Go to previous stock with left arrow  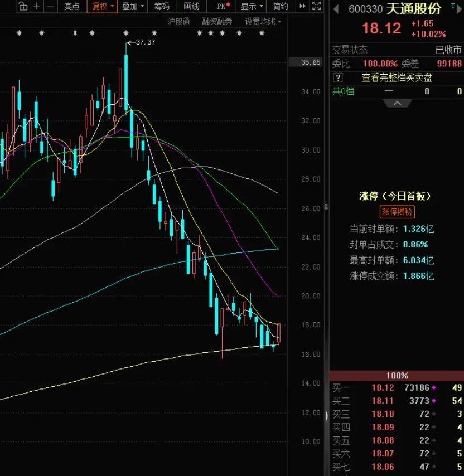tap(336, 9)
